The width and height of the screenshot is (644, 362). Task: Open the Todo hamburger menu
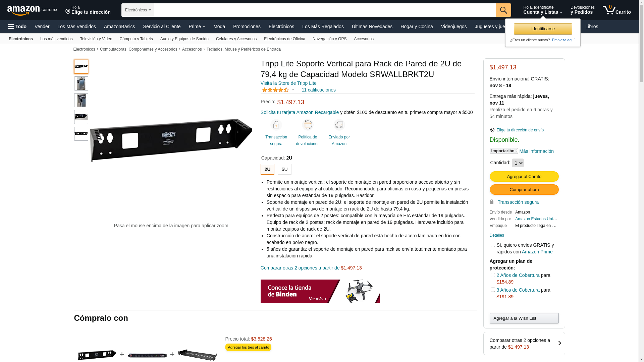coord(17,26)
